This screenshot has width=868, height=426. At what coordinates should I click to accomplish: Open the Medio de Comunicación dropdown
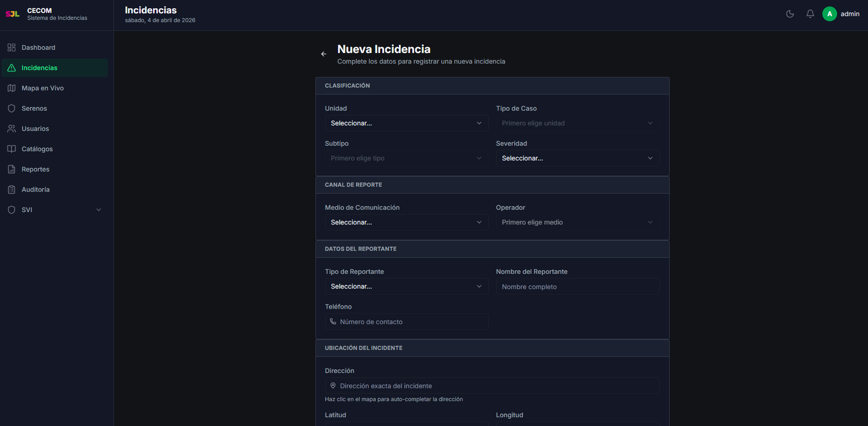pyautogui.click(x=407, y=222)
